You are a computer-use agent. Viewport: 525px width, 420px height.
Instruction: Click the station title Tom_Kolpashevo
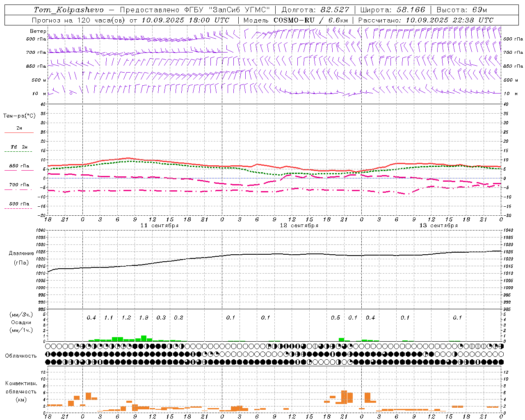tap(68, 10)
